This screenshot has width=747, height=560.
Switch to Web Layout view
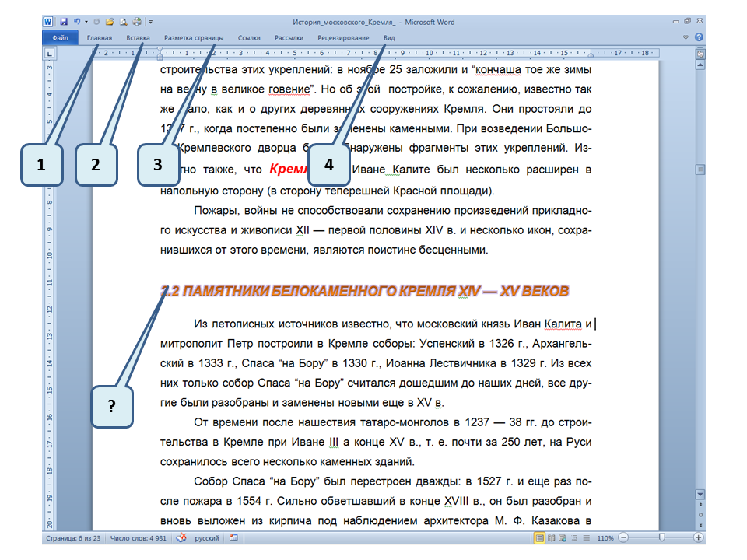tap(563, 537)
